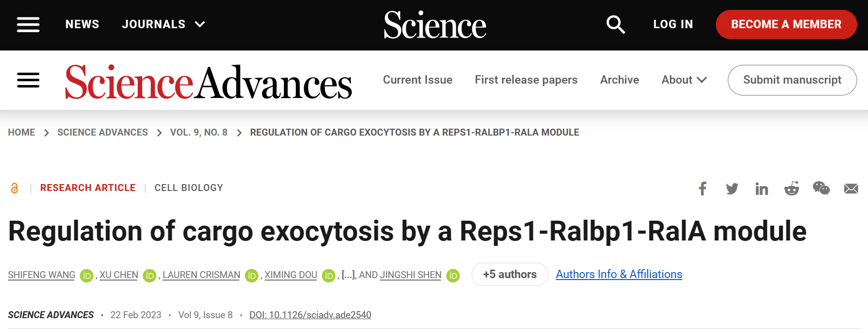Image resolution: width=868 pixels, height=333 pixels.
Task: Expand the About menu
Action: coord(684,80)
